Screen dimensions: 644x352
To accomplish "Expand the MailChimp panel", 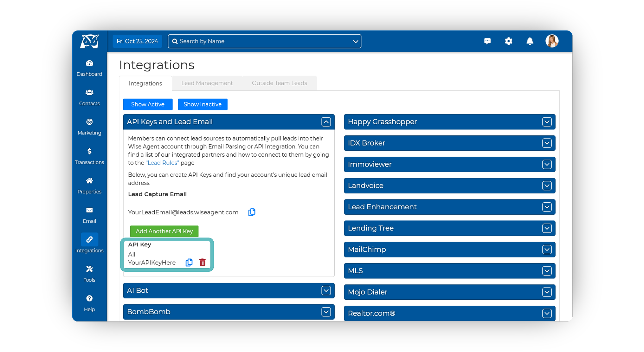I will (x=547, y=250).
